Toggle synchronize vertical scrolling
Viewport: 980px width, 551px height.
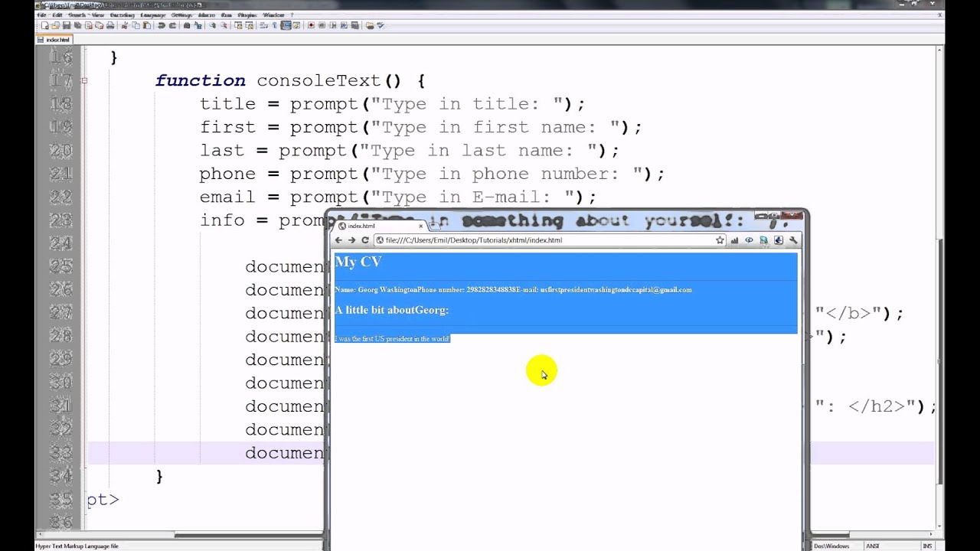(238, 25)
